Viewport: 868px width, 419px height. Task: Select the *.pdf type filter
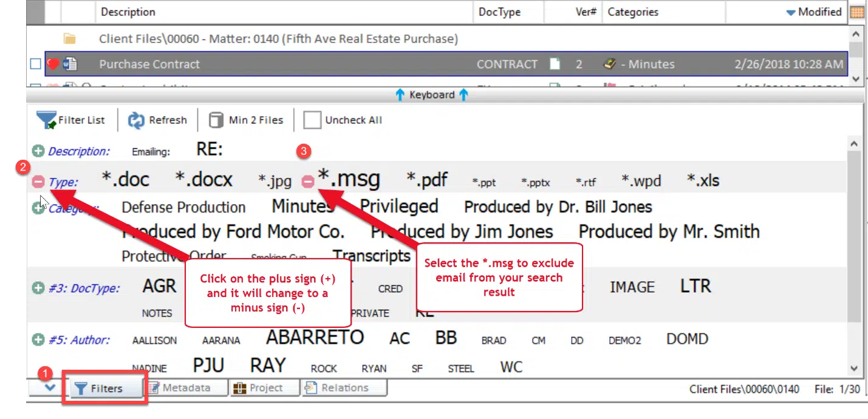pos(426,180)
